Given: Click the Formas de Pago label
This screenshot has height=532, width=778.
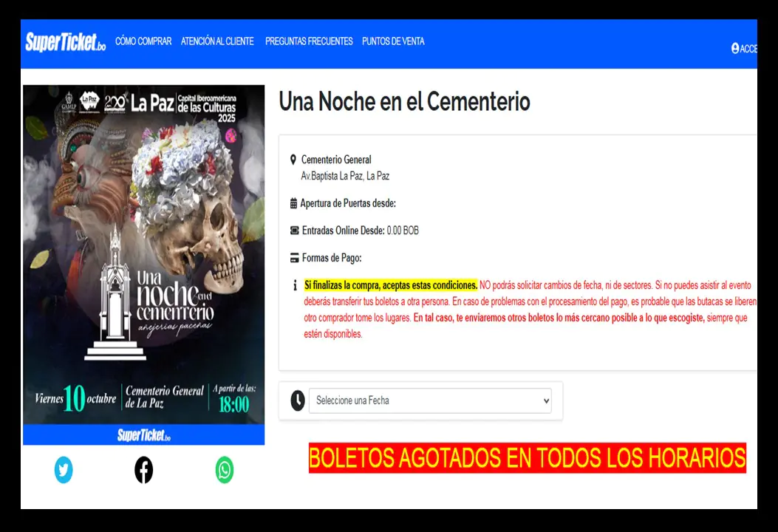Looking at the screenshot, I should pos(332,258).
